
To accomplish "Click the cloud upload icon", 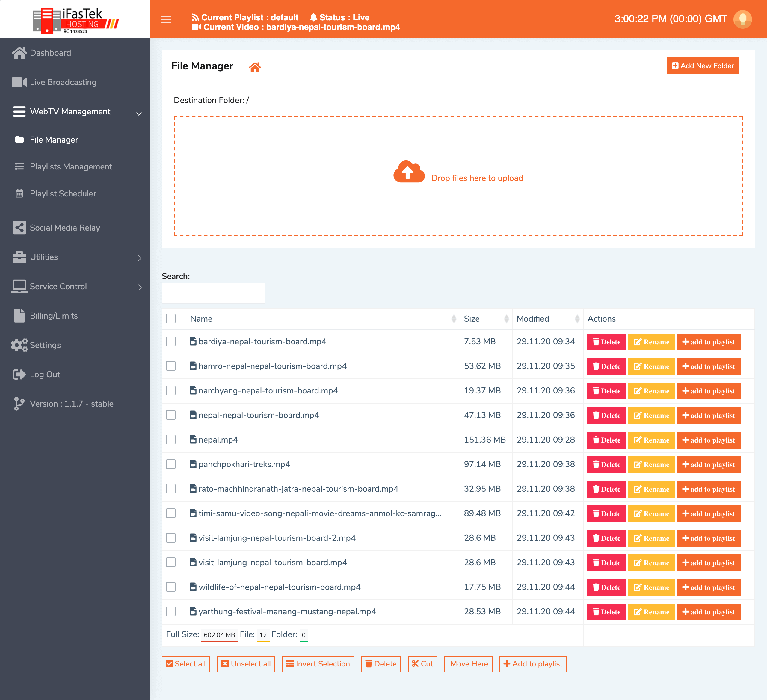I will pyautogui.click(x=409, y=172).
